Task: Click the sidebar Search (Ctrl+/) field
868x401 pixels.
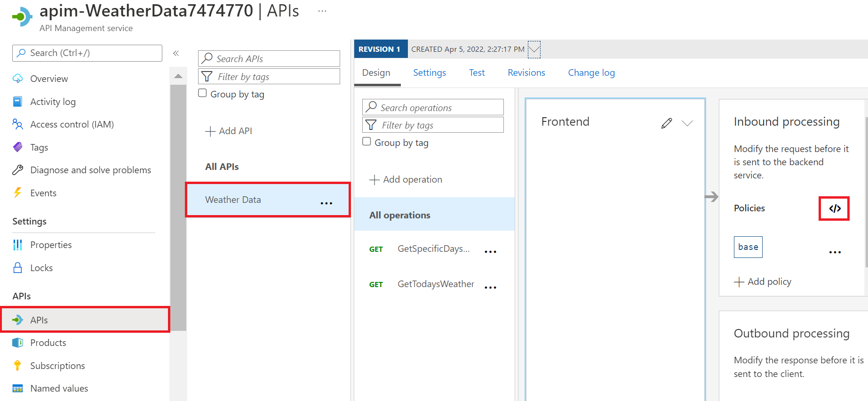Action: point(87,53)
